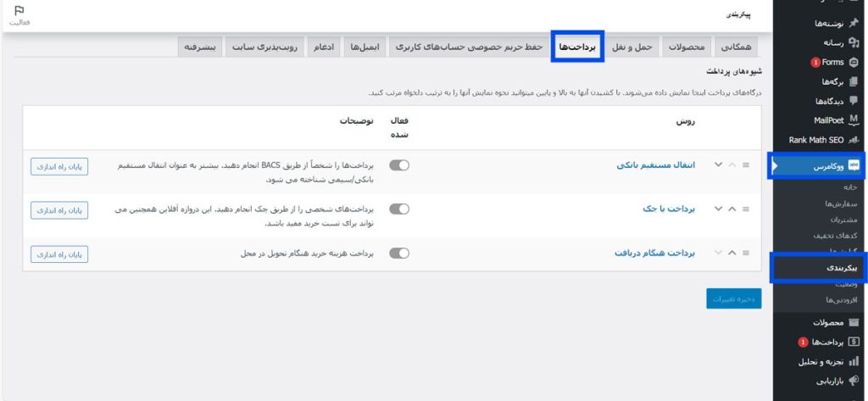Image resolution: width=868 pixels, height=401 pixels.
Task: Open the ادغام tab
Action: pyautogui.click(x=323, y=47)
